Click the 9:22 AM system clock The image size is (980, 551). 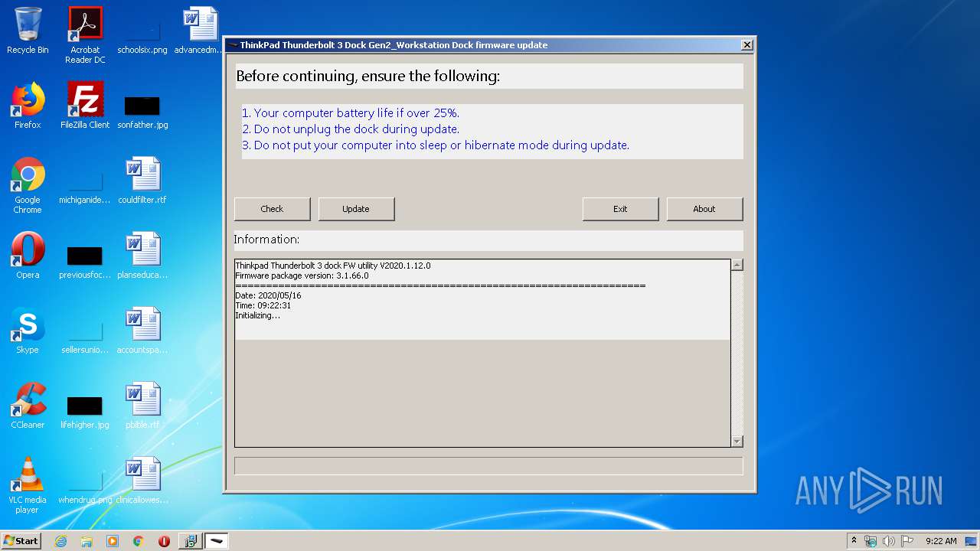pos(941,541)
